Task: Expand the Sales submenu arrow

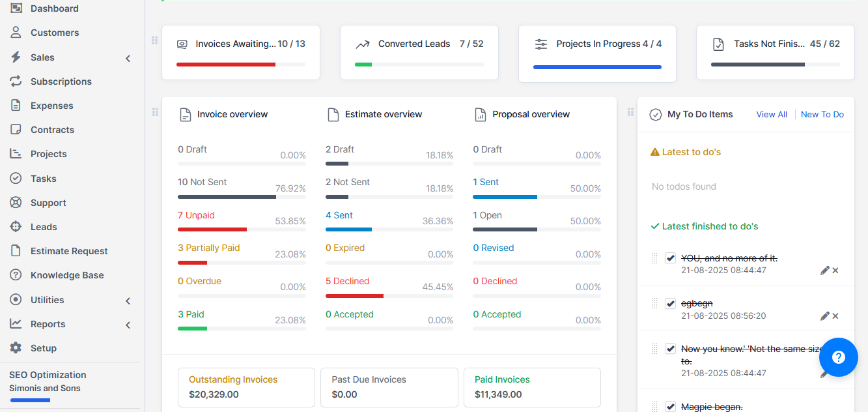Action: (x=128, y=58)
